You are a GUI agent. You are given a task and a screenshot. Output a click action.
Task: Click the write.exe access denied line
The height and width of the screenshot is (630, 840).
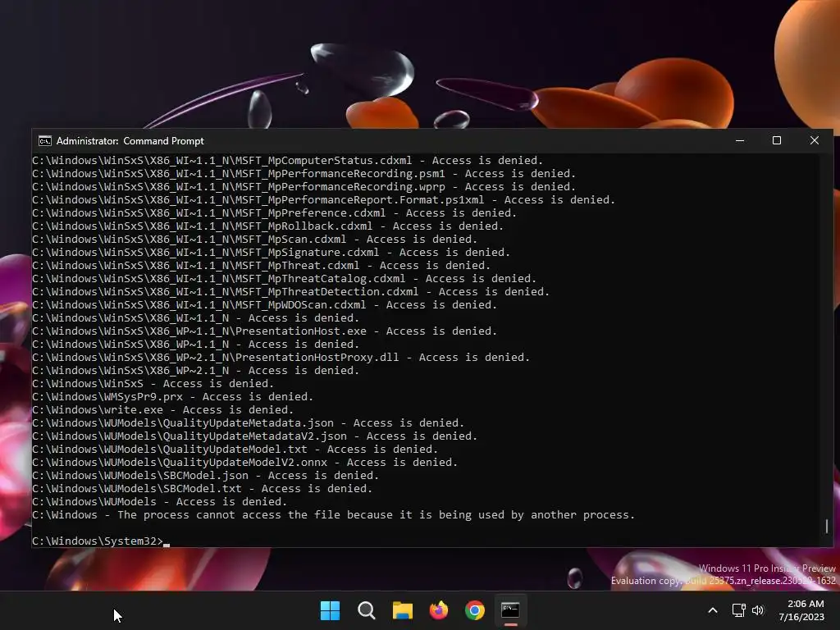point(163,410)
